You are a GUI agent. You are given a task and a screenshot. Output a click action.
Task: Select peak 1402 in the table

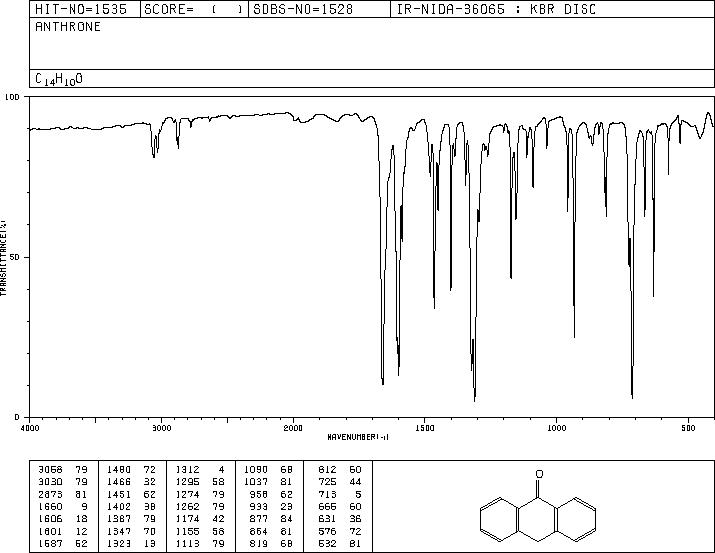[x=119, y=506]
